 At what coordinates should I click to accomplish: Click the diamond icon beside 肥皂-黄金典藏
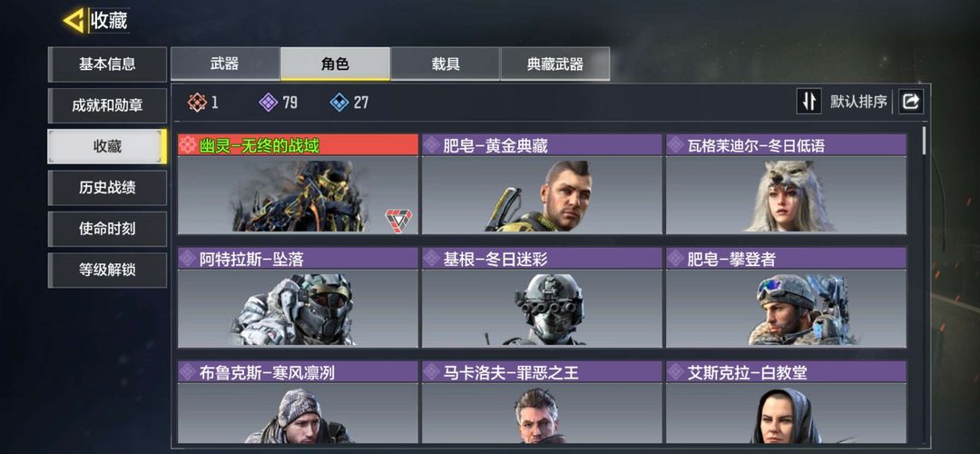[431, 145]
